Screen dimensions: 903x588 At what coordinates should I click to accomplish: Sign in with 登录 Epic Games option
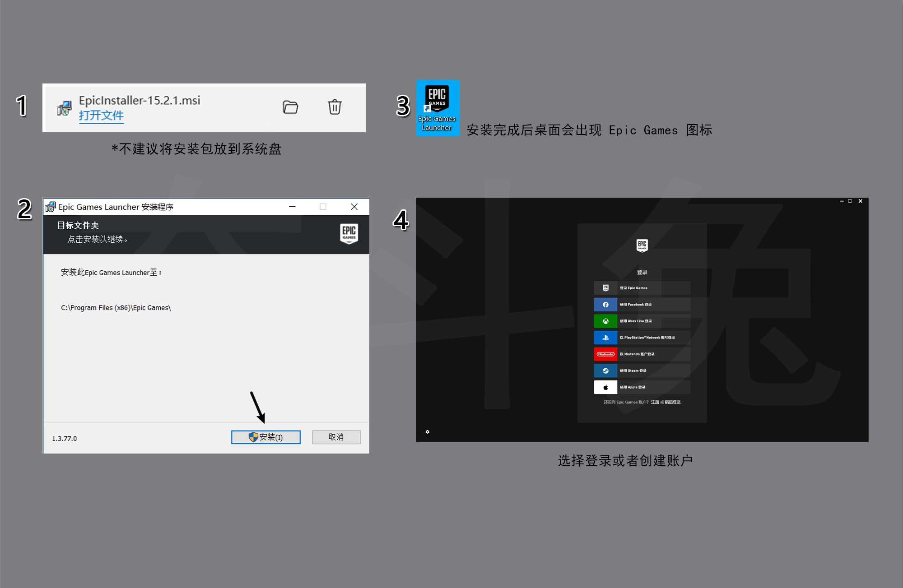point(642,288)
